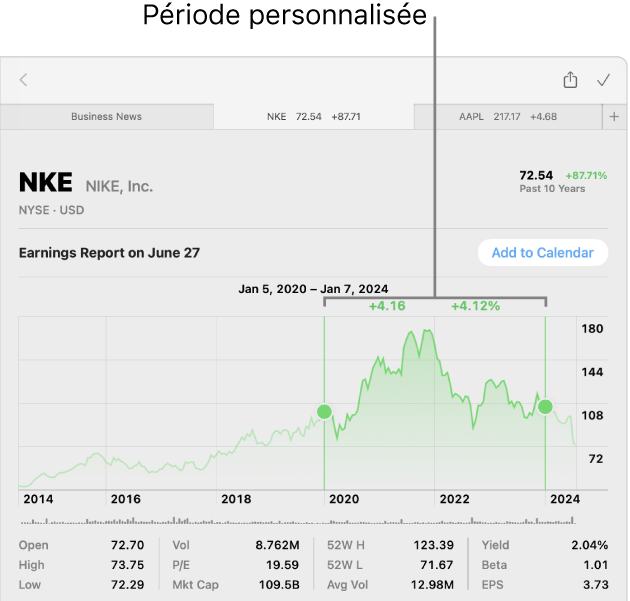Click the volume bars below the chart

coord(298,521)
